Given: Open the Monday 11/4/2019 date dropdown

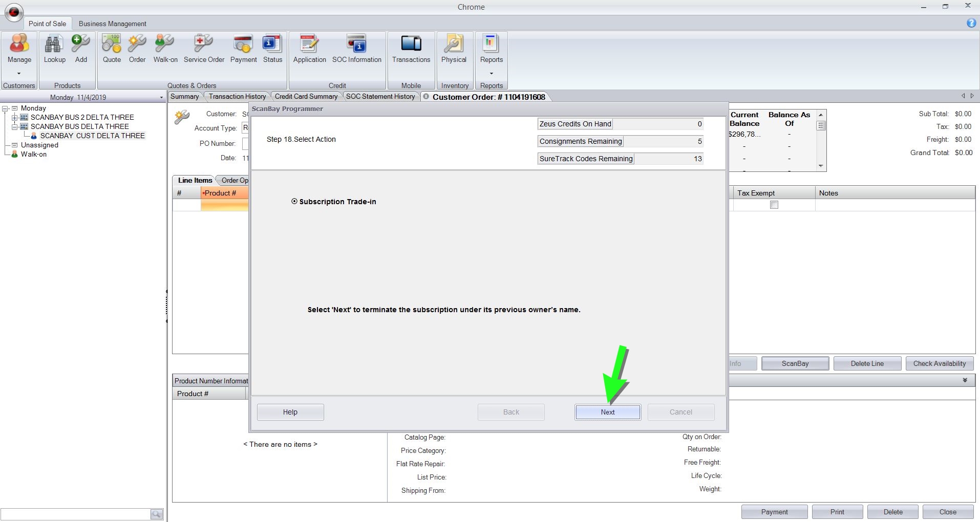Looking at the screenshot, I should [161, 97].
